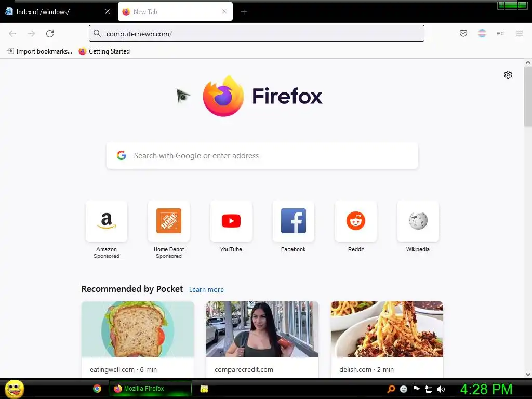The height and width of the screenshot is (399, 532).
Task: Click the vertical scrollbar thumb
Action: pos(528,97)
